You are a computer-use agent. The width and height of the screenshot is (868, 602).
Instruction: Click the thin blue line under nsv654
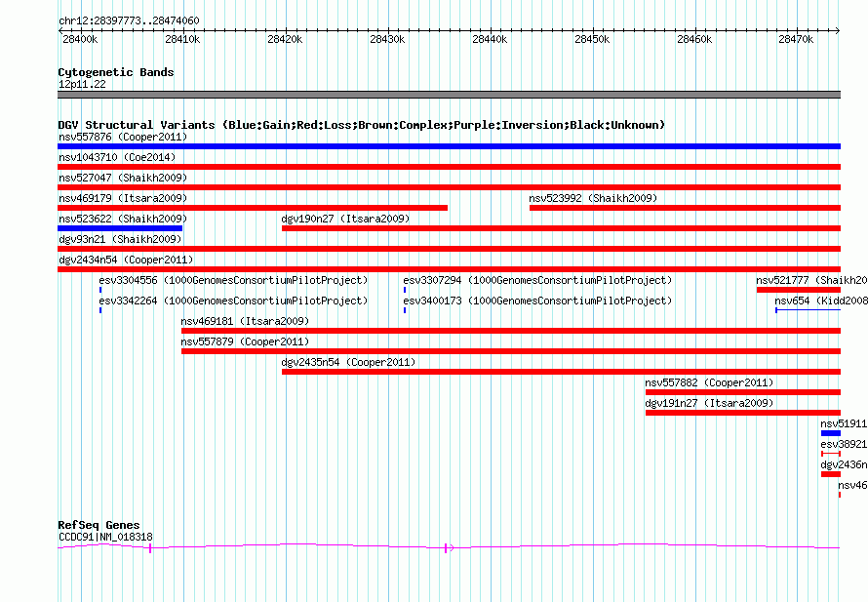coord(809,310)
